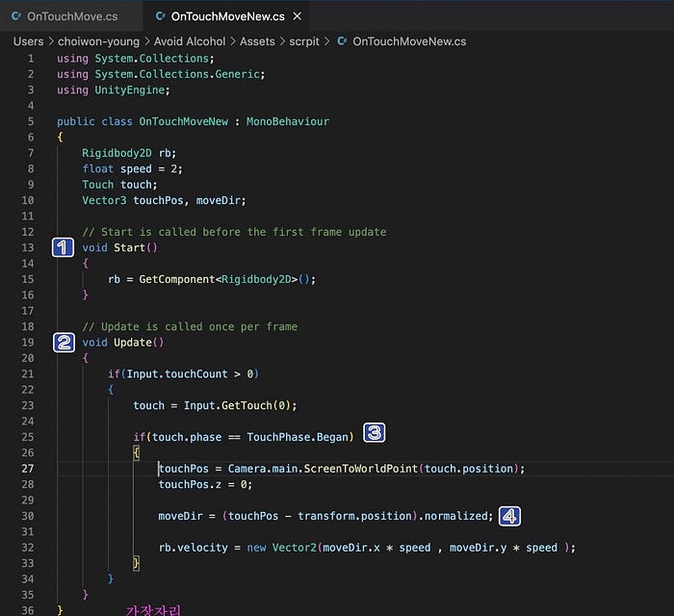Click the blue number 4 marker badge

pos(509,516)
